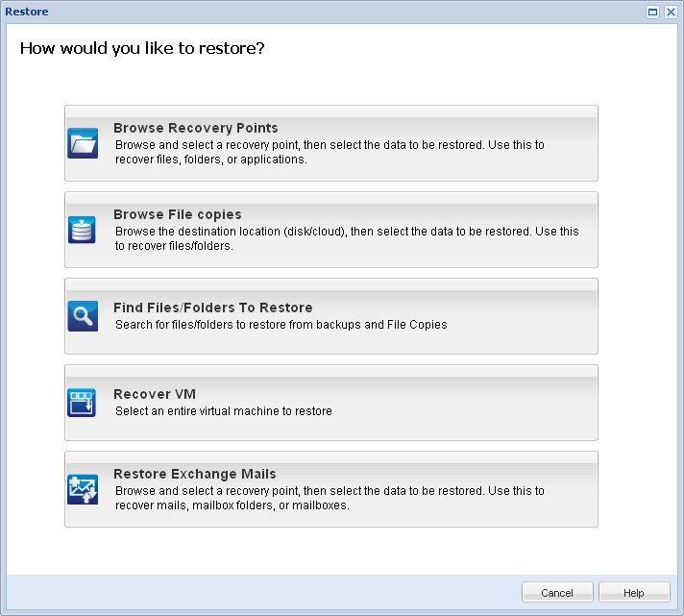Click the recover mails, mailbox folders description
The width and height of the screenshot is (684, 616).
tap(330, 498)
